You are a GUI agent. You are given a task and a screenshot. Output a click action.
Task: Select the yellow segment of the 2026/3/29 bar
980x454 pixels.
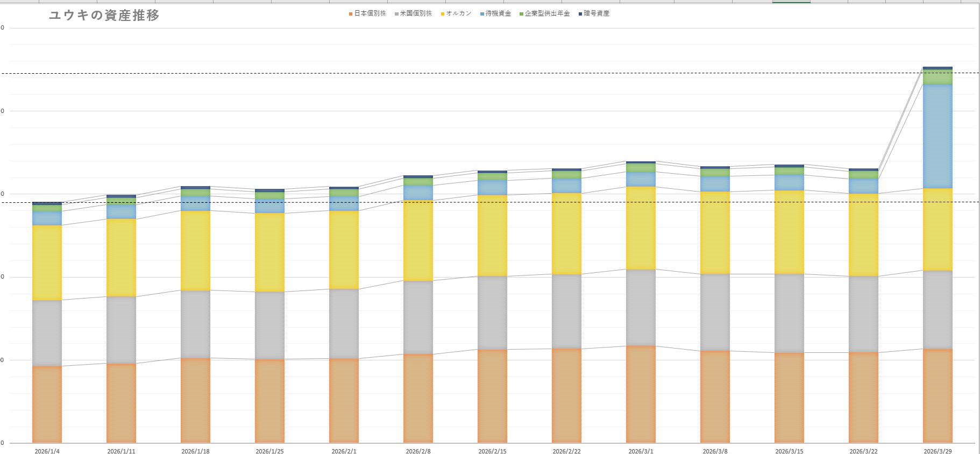point(938,230)
